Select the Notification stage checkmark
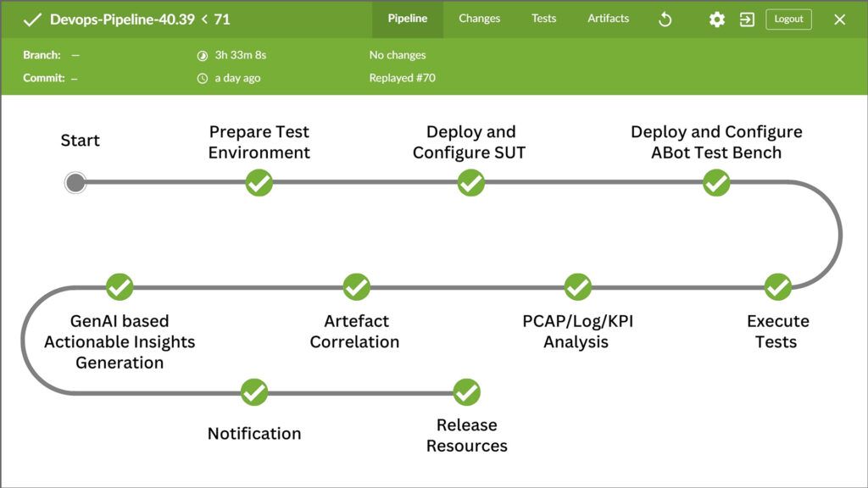Viewport: 868px width, 488px height. click(254, 392)
